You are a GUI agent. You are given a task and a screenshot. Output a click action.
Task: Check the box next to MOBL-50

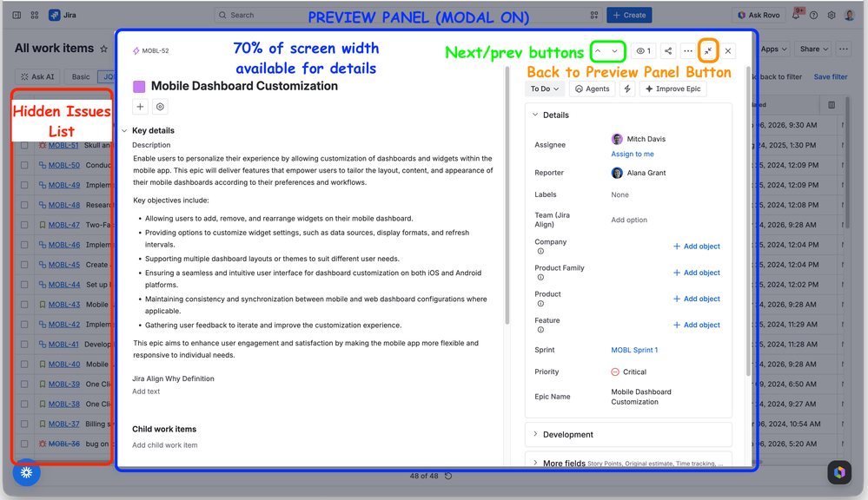click(x=24, y=165)
